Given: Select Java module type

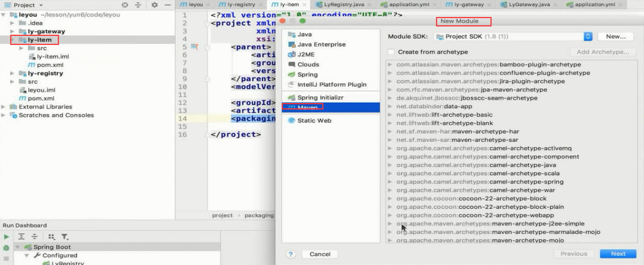Looking at the screenshot, I should pos(331,34).
